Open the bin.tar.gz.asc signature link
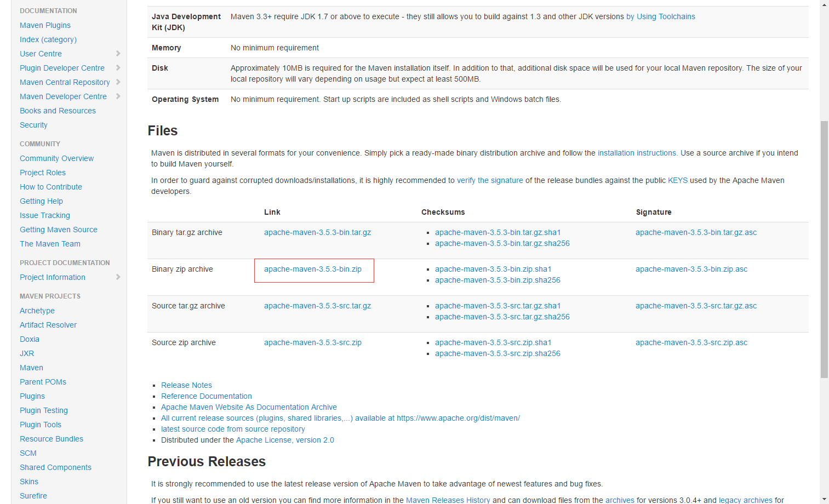Screen dimensions: 829x504 pyautogui.click(x=696, y=232)
